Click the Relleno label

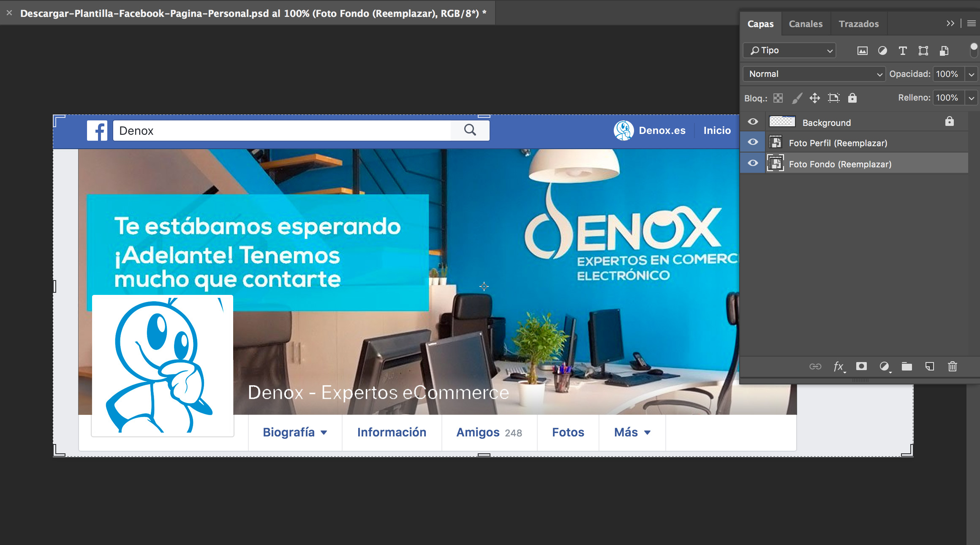pos(914,98)
